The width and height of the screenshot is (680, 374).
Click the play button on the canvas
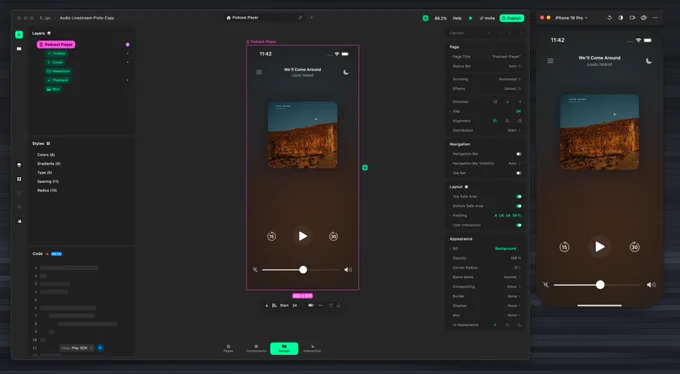(x=303, y=236)
